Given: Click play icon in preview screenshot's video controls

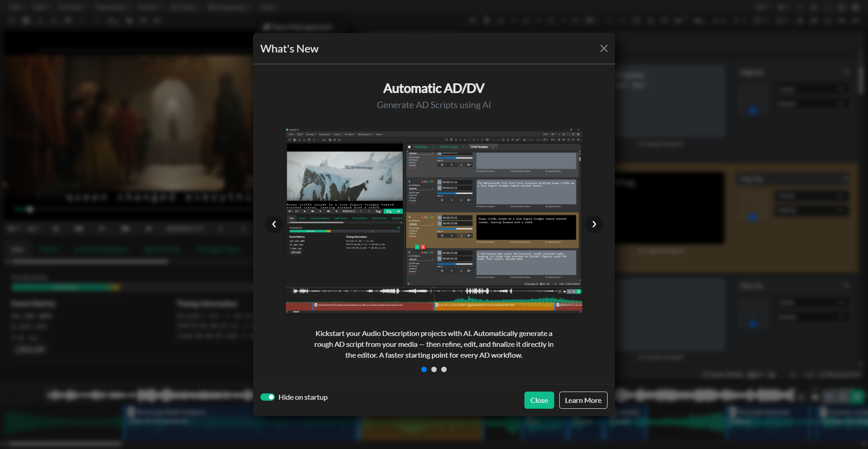Looking at the screenshot, I should point(321,211).
